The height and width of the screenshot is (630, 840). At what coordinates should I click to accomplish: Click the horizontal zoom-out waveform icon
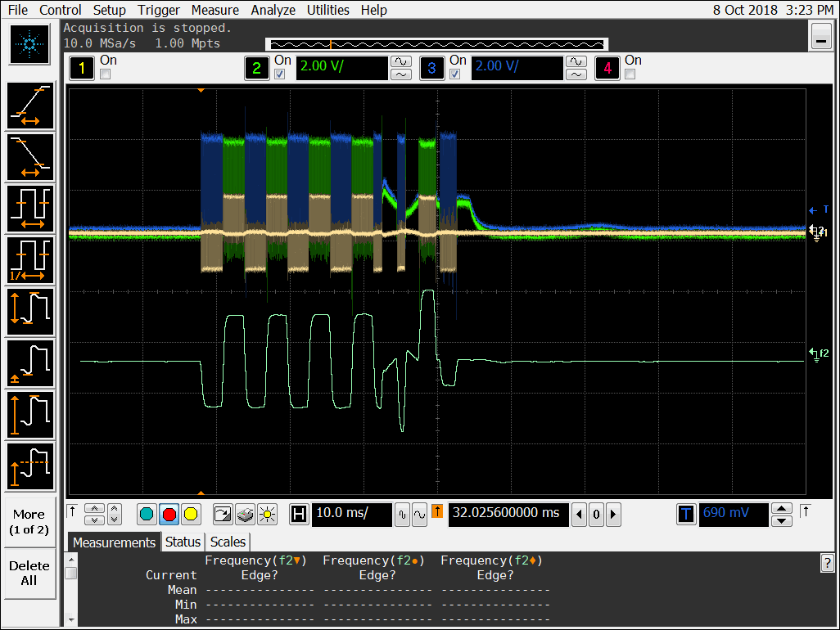pyautogui.click(x=419, y=515)
